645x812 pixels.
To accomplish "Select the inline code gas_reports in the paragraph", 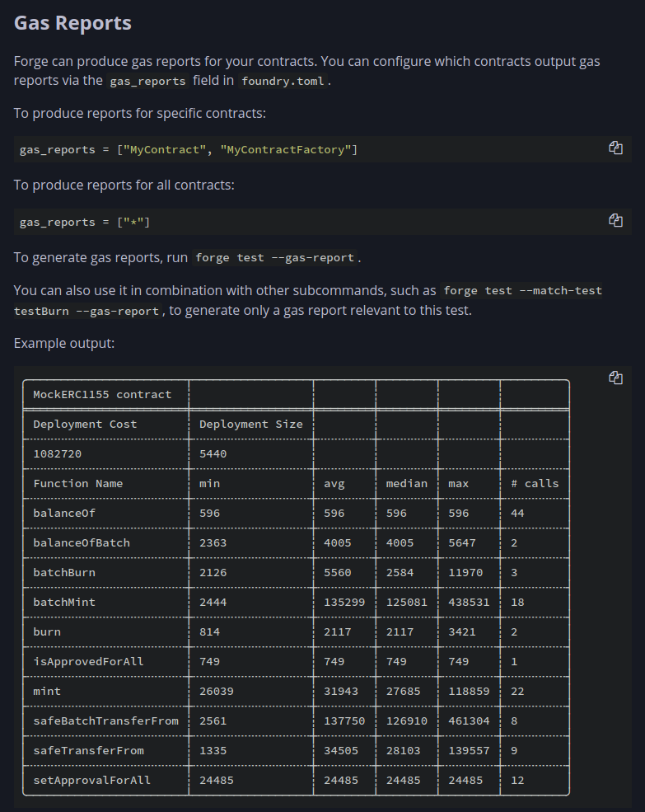I will pos(147,82).
